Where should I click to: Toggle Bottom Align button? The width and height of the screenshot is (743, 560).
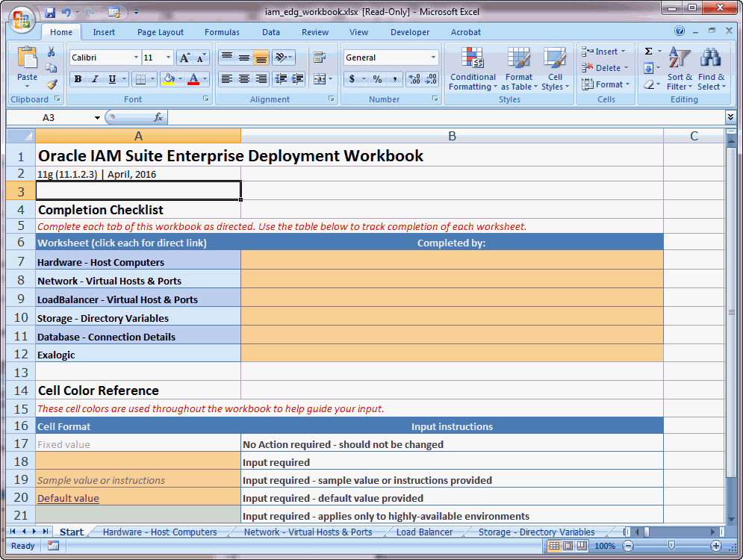tap(261, 57)
